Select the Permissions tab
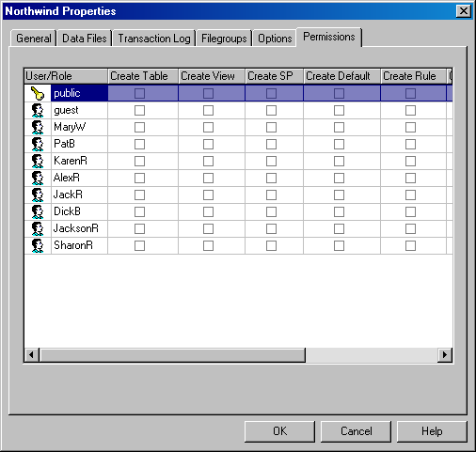 pyautogui.click(x=329, y=37)
